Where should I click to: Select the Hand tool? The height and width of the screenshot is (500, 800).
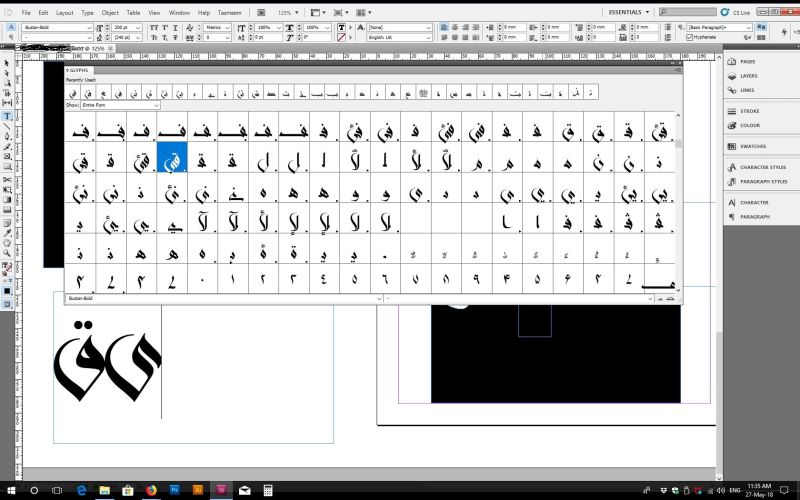click(x=7, y=243)
